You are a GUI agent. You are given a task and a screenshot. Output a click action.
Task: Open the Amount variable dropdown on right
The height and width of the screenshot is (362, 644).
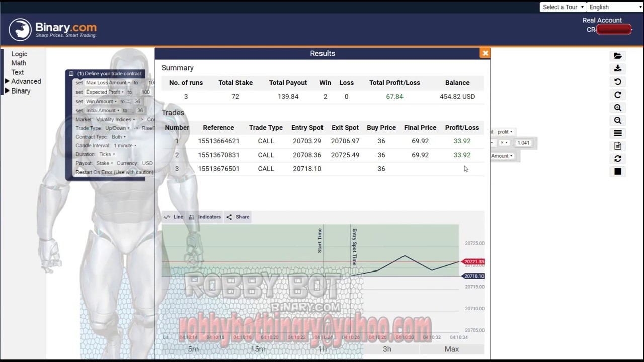(502, 156)
